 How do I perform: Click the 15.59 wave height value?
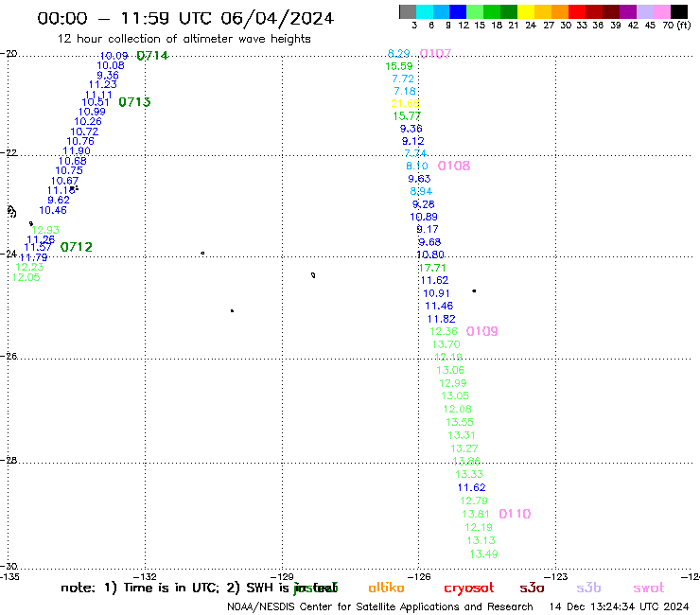(398, 66)
